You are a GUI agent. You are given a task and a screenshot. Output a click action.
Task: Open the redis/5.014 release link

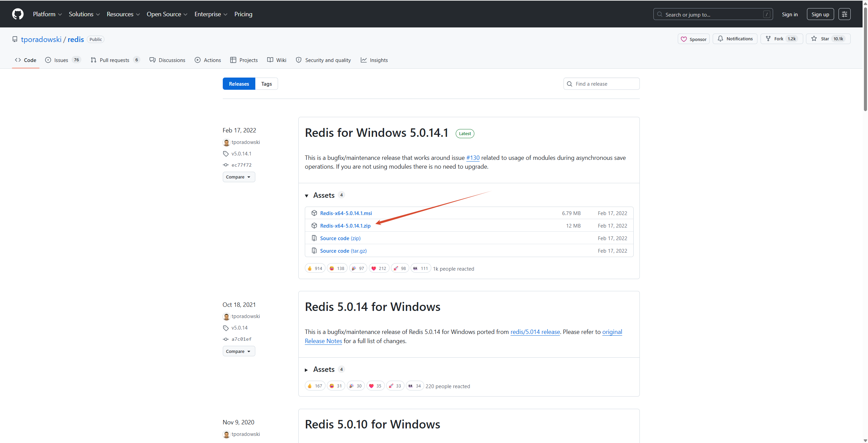(535, 332)
